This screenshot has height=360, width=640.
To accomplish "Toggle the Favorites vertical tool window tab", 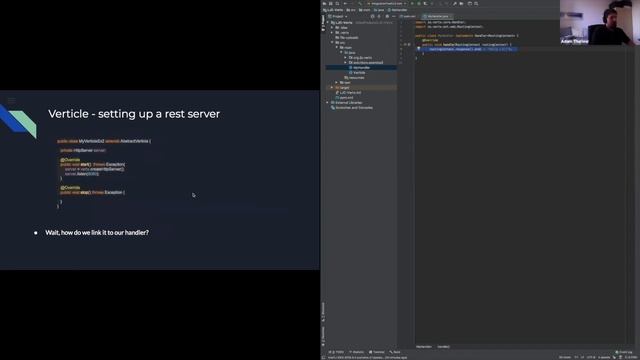I will (x=323, y=336).
